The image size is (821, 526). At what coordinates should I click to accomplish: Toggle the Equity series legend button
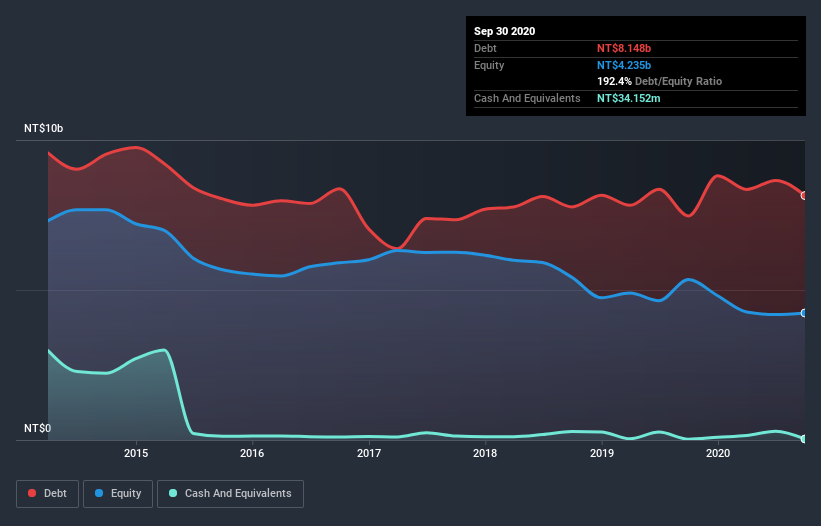coord(118,494)
